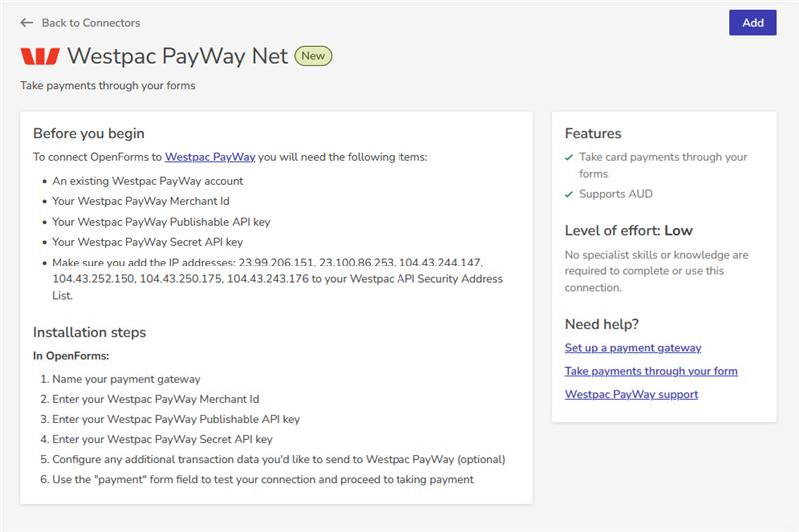Click the green New badge
This screenshot has width=799, height=532.
[313, 56]
